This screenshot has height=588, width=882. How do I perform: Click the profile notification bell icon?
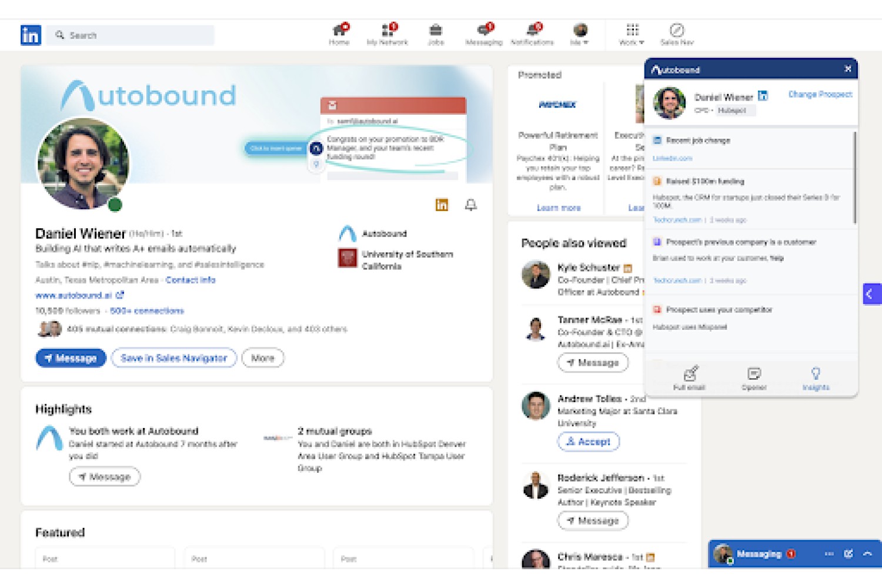pos(470,205)
